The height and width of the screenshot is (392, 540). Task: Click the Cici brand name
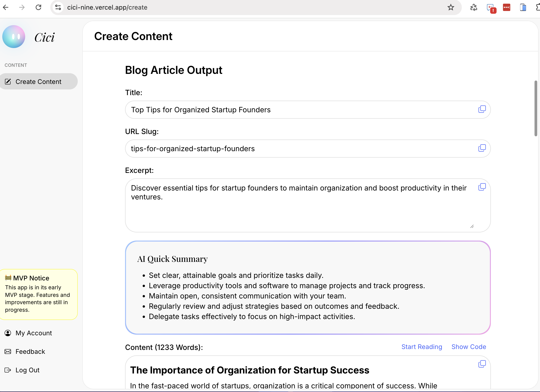tap(45, 37)
